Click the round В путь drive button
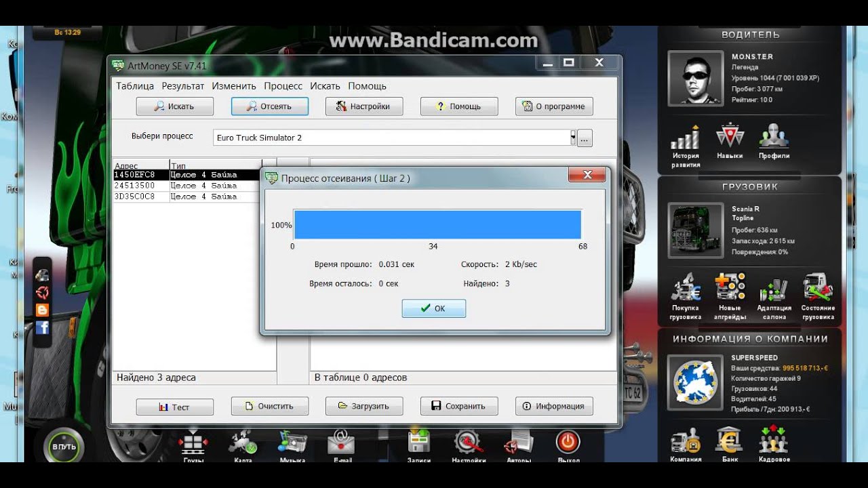Viewport: 868px width, 488px height. tap(64, 447)
